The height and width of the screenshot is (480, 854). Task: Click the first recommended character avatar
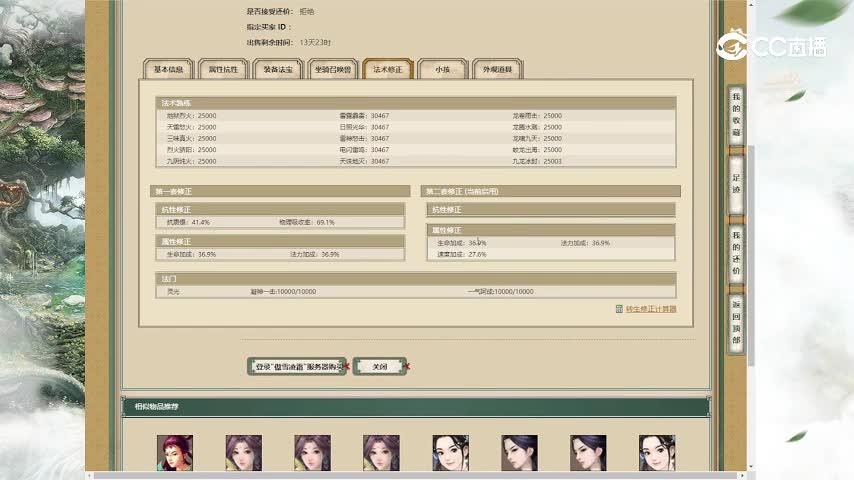pyautogui.click(x=174, y=453)
